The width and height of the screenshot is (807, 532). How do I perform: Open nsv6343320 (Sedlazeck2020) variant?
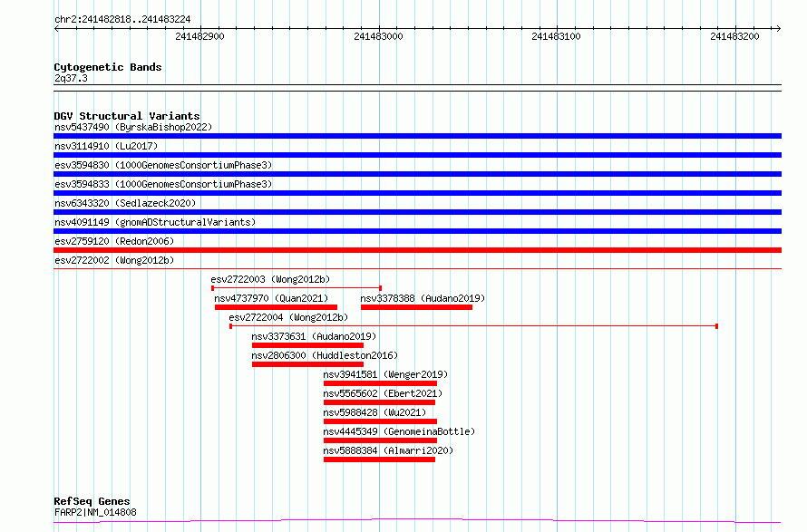[125, 203]
